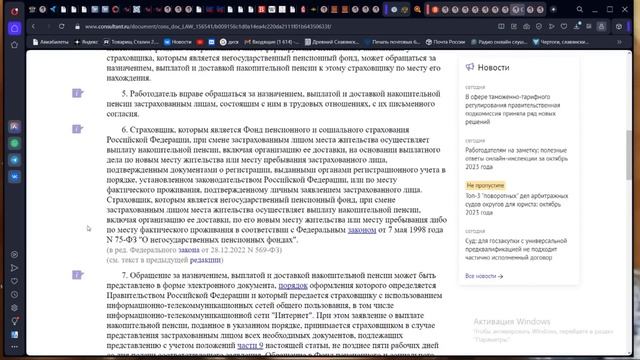The image size is (640, 360).
Task: Open browsing history clock icon
Action: click(x=14, y=294)
